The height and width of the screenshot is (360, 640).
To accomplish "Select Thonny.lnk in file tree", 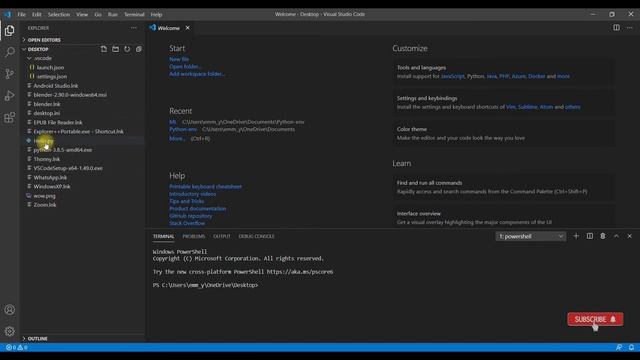I will (47, 159).
